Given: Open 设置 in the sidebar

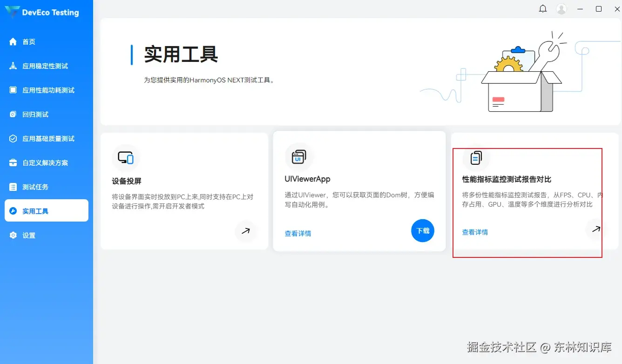Looking at the screenshot, I should [x=47, y=236].
